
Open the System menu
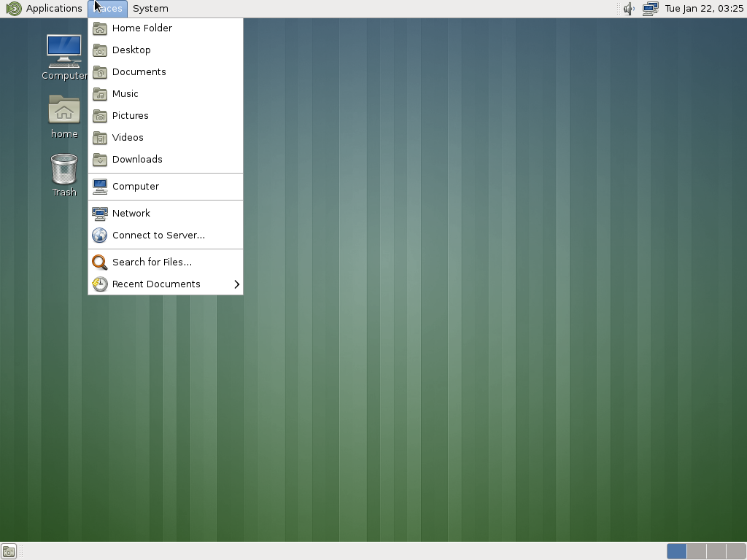pyautogui.click(x=150, y=8)
